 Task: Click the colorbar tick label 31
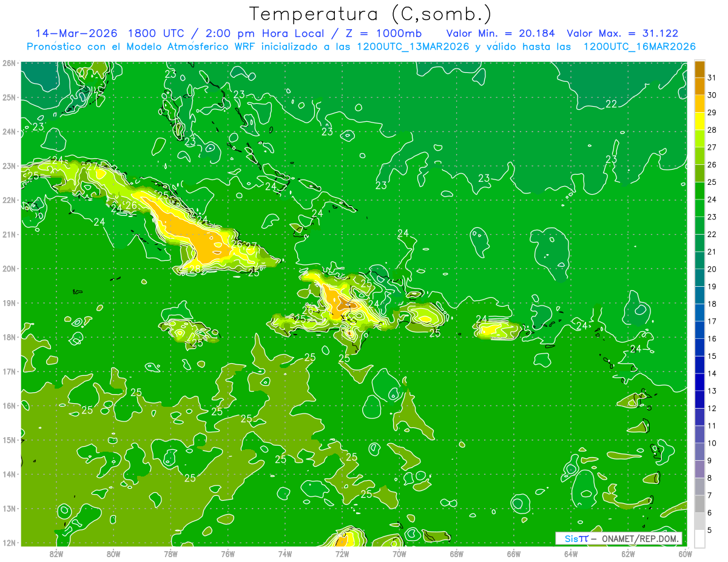click(x=712, y=78)
